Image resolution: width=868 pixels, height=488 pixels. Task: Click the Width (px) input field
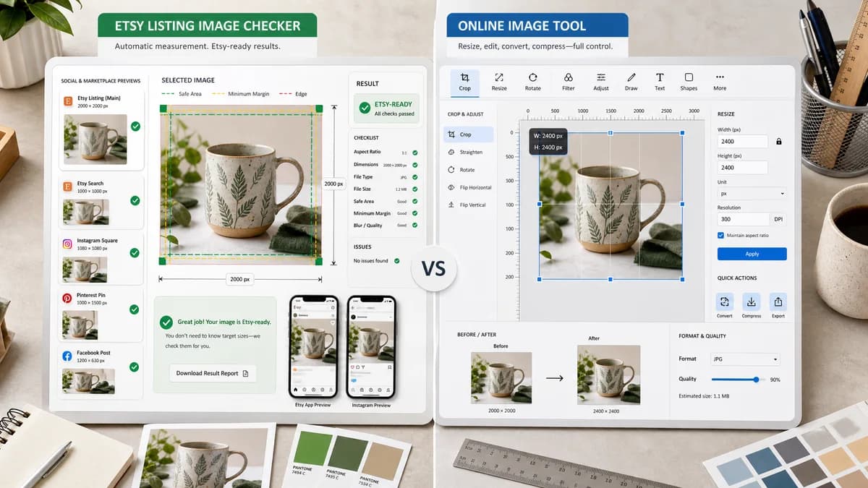[x=742, y=142]
